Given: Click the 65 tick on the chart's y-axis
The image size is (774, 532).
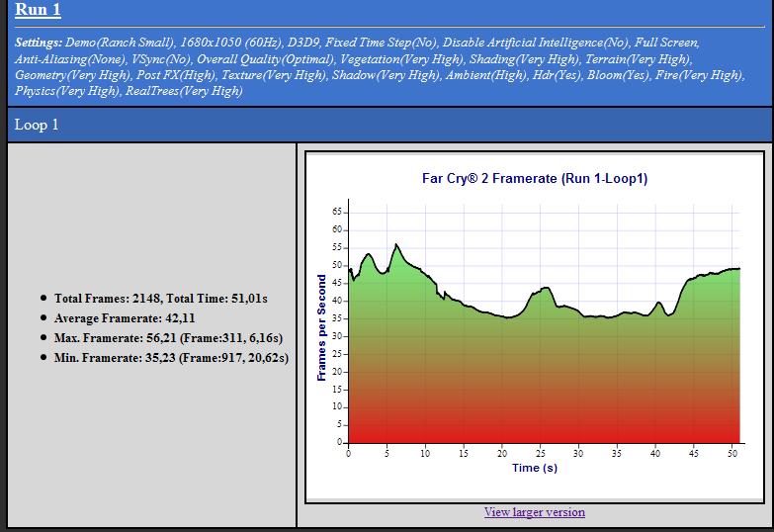Looking at the screenshot, I should tap(337, 212).
